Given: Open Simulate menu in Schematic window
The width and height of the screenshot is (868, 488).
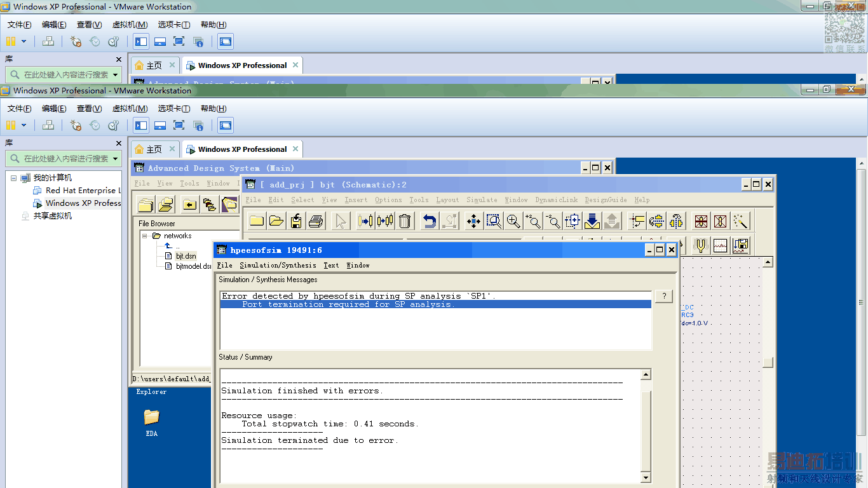Looking at the screenshot, I should click(482, 200).
